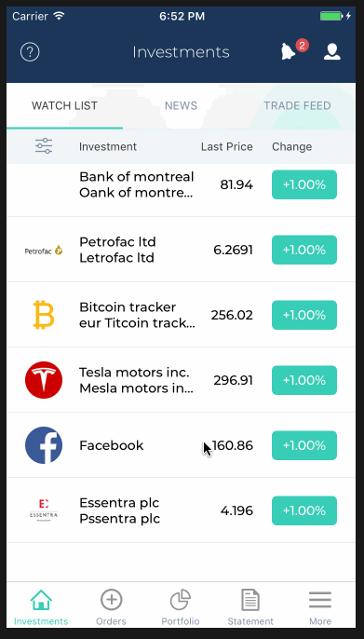Tap the Bitcoin logo icon
The height and width of the screenshot is (639, 364).
pyautogui.click(x=44, y=315)
